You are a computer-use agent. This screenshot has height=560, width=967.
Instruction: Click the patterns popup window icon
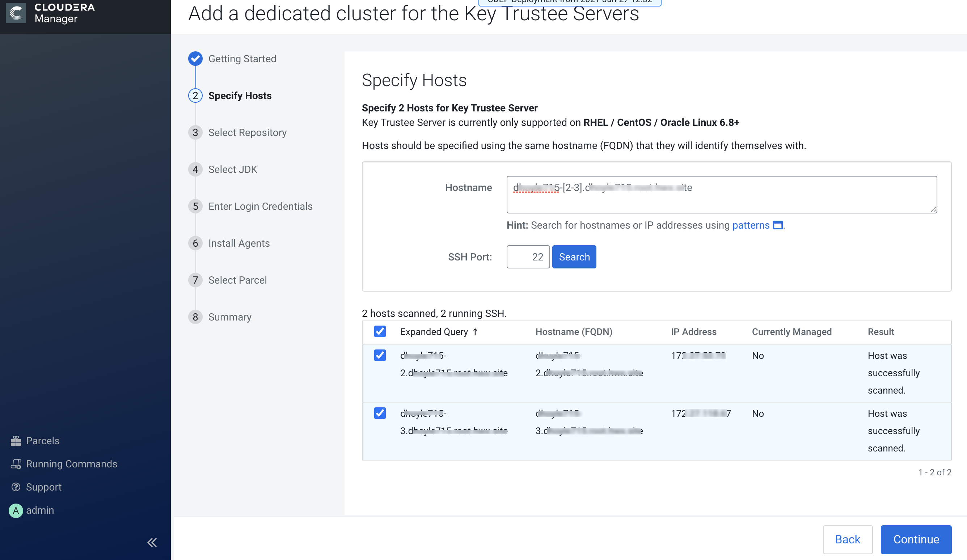(777, 225)
